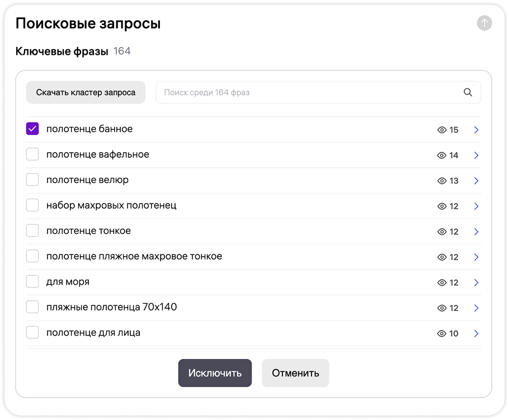509x420 pixels.
Task: Click the search magnifier icon
Action: pos(468,92)
